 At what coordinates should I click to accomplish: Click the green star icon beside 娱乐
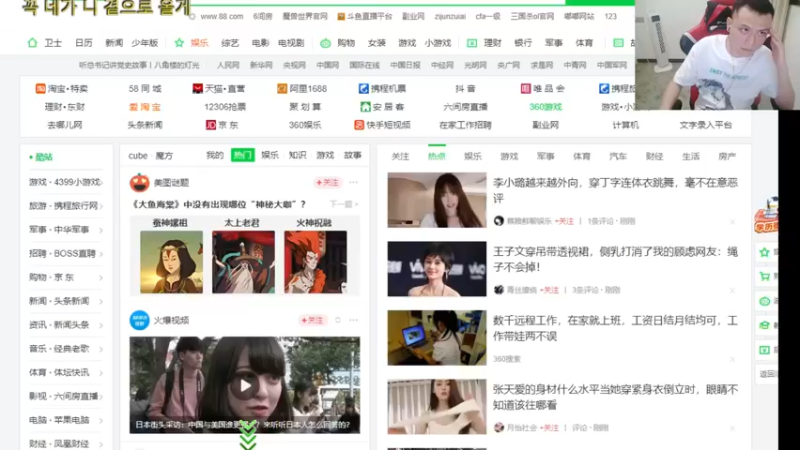pyautogui.click(x=179, y=43)
